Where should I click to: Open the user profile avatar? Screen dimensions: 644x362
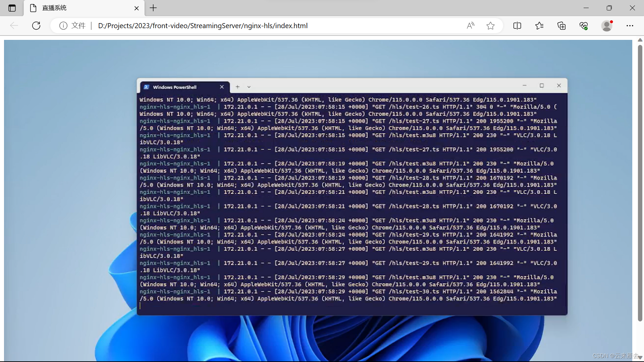[x=606, y=25]
